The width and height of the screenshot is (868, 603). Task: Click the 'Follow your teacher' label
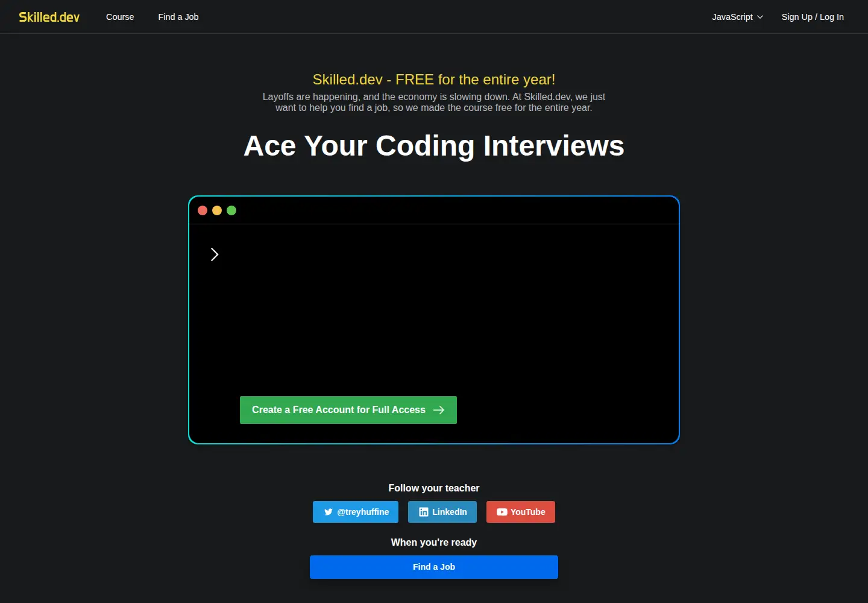[x=434, y=488]
